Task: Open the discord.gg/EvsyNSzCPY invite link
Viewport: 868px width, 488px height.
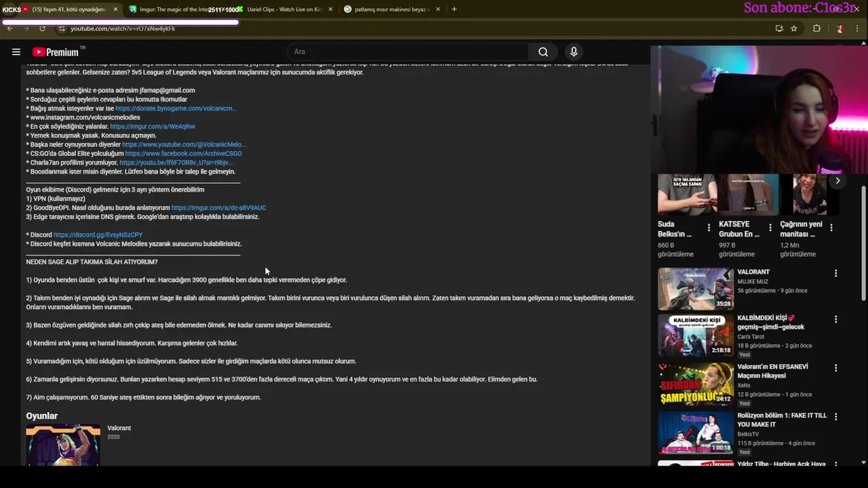Action: tap(98, 235)
